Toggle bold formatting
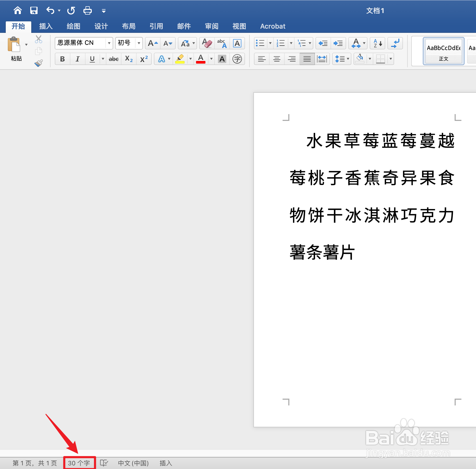 pos(62,59)
